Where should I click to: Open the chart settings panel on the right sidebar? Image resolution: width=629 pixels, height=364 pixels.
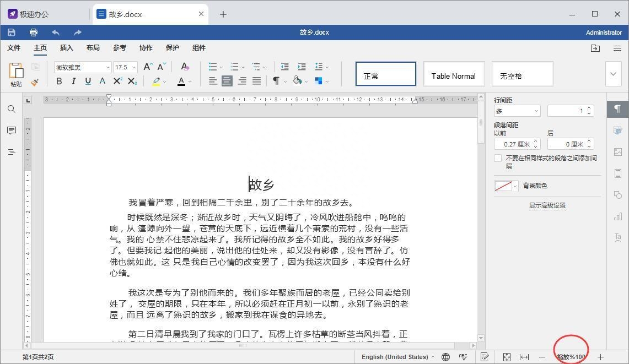point(617,216)
